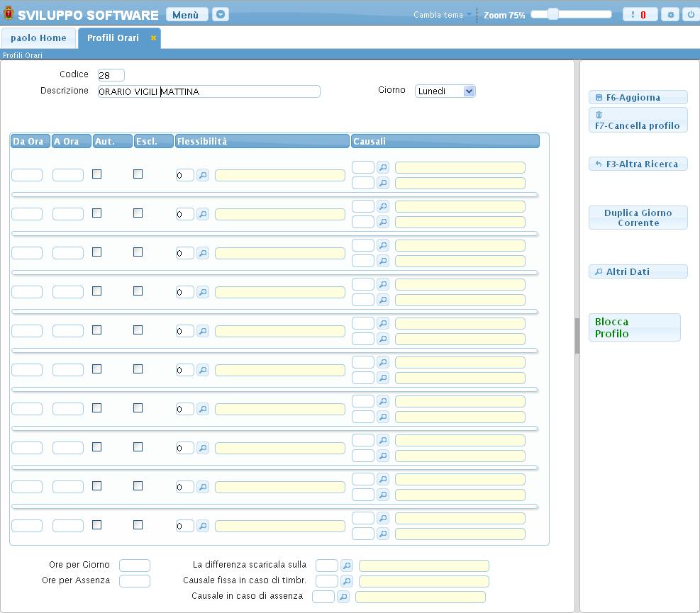The height and width of the screenshot is (613, 700).
Task: Click lookup icon for 'La differenza scaricala sulla'
Action: 347,566
